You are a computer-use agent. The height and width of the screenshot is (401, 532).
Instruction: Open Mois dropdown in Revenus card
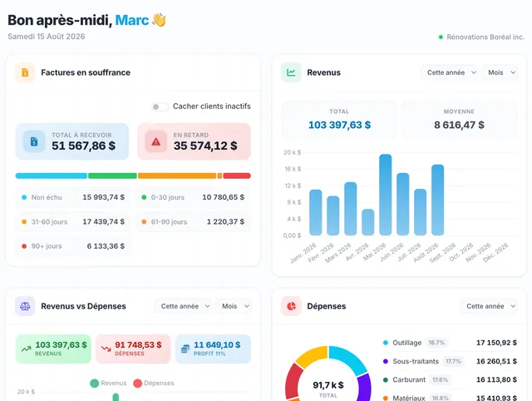(500, 72)
